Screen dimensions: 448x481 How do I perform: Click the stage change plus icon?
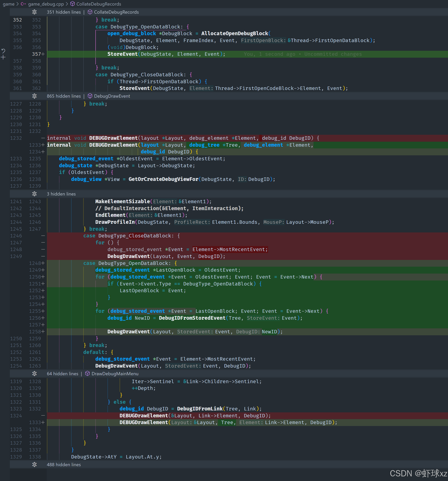[x=3, y=57]
